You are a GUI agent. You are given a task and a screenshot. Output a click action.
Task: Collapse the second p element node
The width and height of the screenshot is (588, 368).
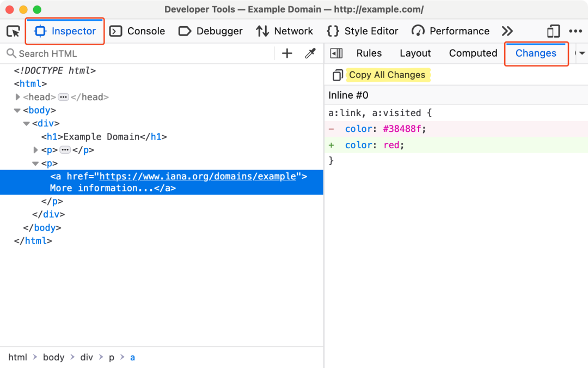(x=35, y=164)
